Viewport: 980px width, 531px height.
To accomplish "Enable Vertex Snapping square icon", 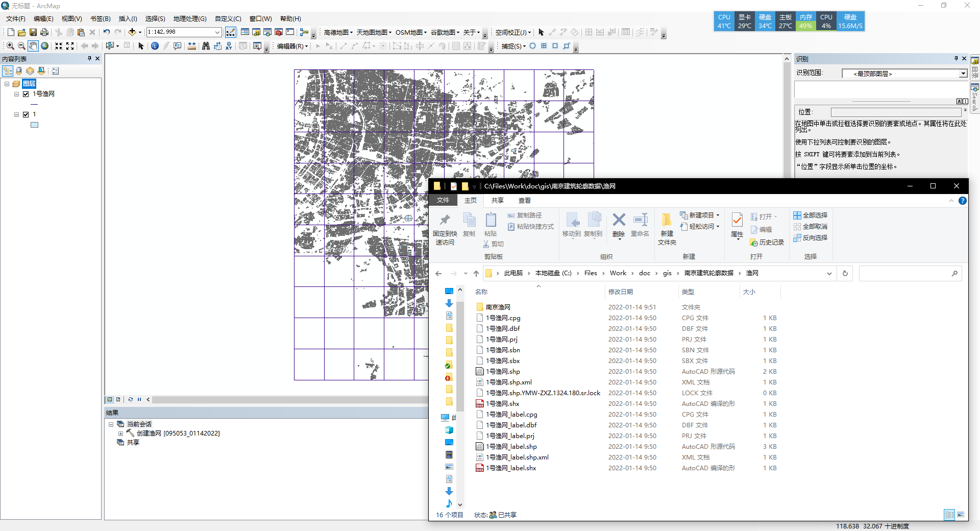I will tap(555, 46).
